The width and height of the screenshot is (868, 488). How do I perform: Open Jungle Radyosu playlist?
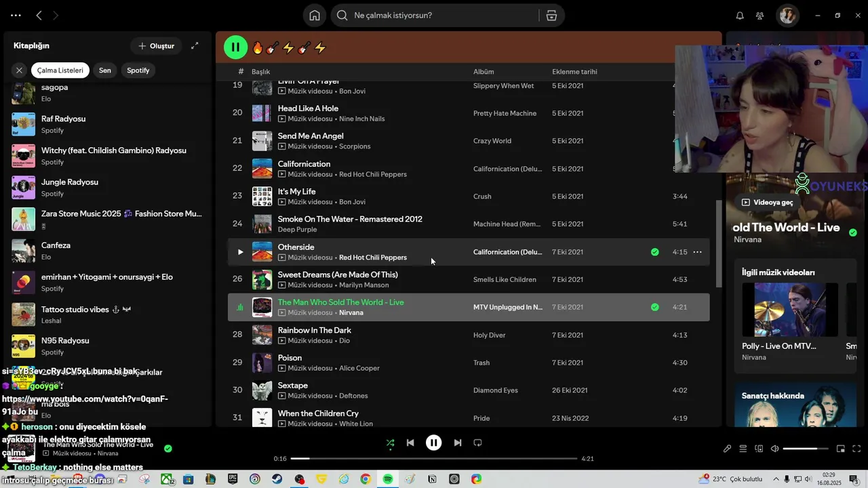pyautogui.click(x=108, y=187)
